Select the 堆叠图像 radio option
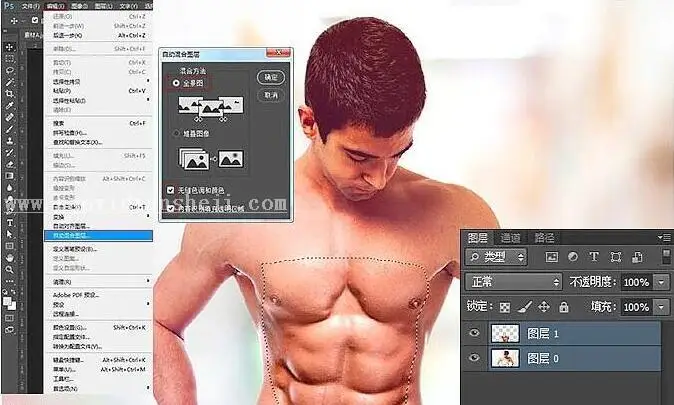This screenshot has height=405, width=674. pos(176,134)
